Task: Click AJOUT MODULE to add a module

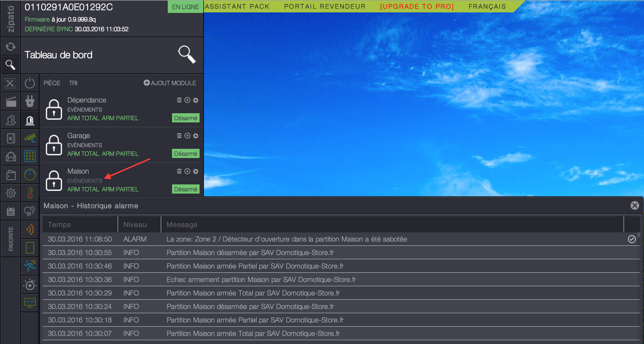Action: point(170,83)
